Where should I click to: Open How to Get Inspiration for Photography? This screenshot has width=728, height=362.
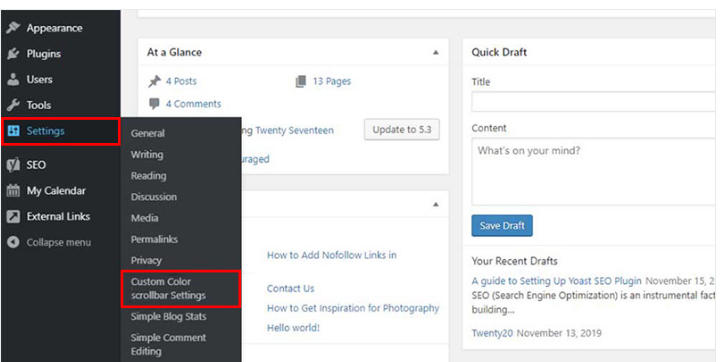[x=353, y=308]
